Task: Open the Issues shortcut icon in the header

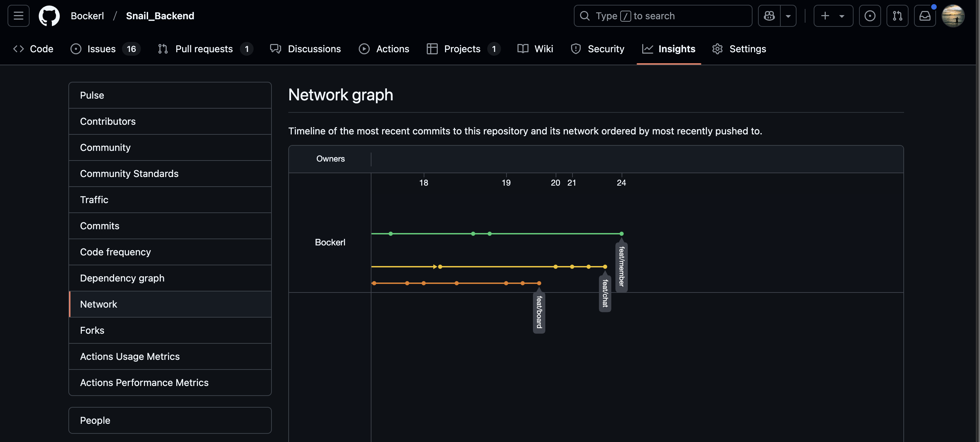Action: (870, 16)
